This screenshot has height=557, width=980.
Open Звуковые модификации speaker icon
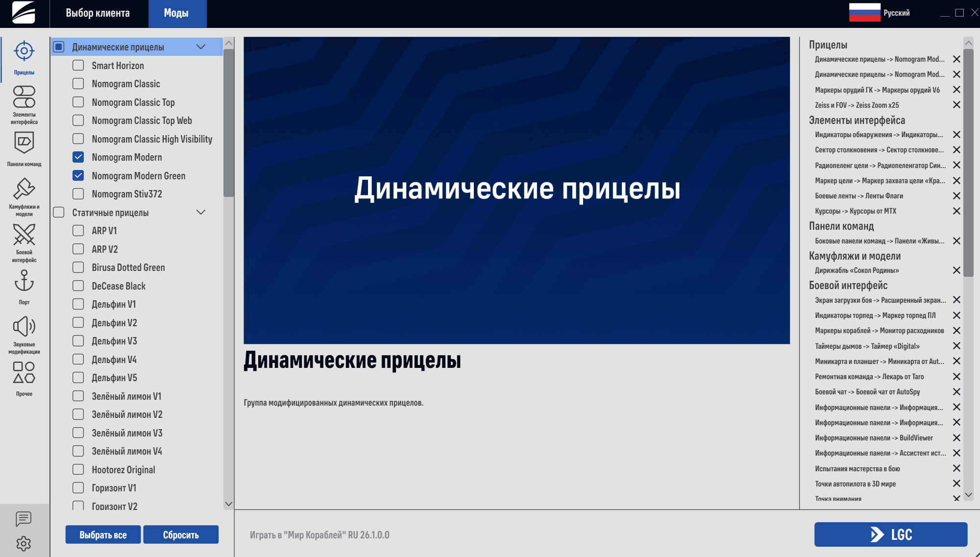[24, 333]
